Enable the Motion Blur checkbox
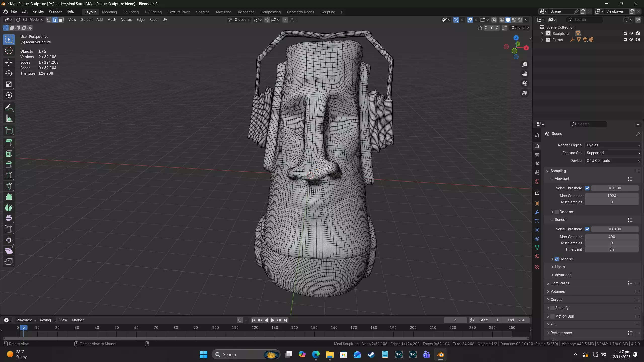 tap(552, 316)
